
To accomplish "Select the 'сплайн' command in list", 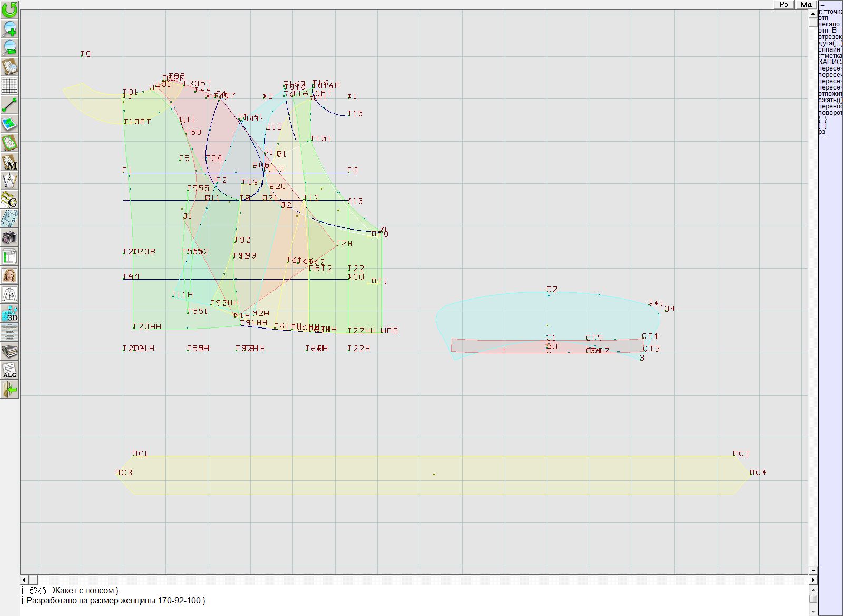I will coord(830,49).
